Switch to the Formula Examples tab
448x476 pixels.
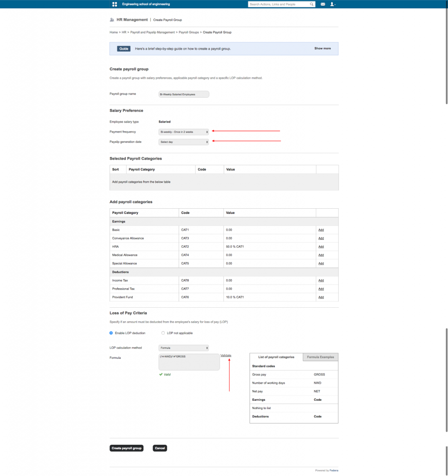(320, 357)
